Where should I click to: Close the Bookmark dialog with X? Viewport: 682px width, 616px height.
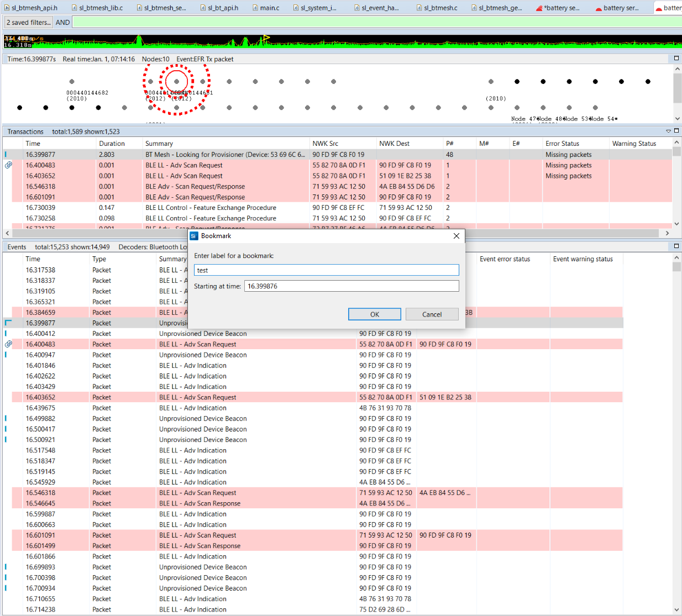coord(456,236)
